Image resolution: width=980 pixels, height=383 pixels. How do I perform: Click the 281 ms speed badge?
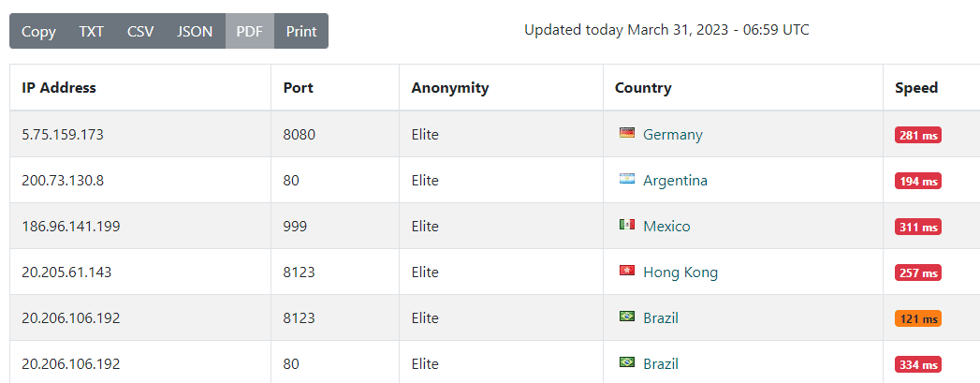click(917, 135)
